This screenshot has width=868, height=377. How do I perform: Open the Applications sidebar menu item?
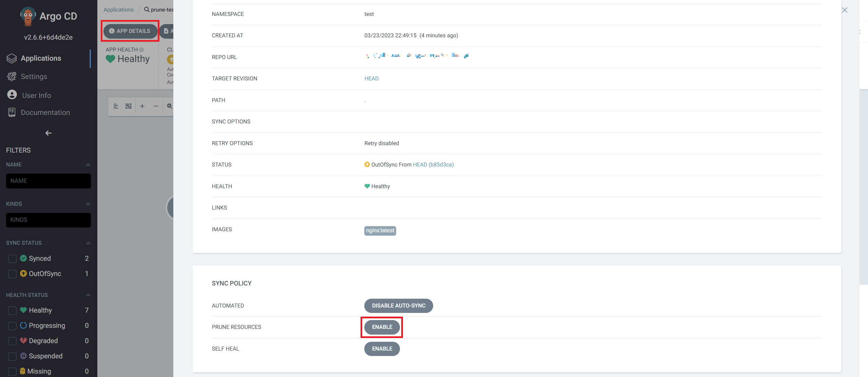click(41, 58)
